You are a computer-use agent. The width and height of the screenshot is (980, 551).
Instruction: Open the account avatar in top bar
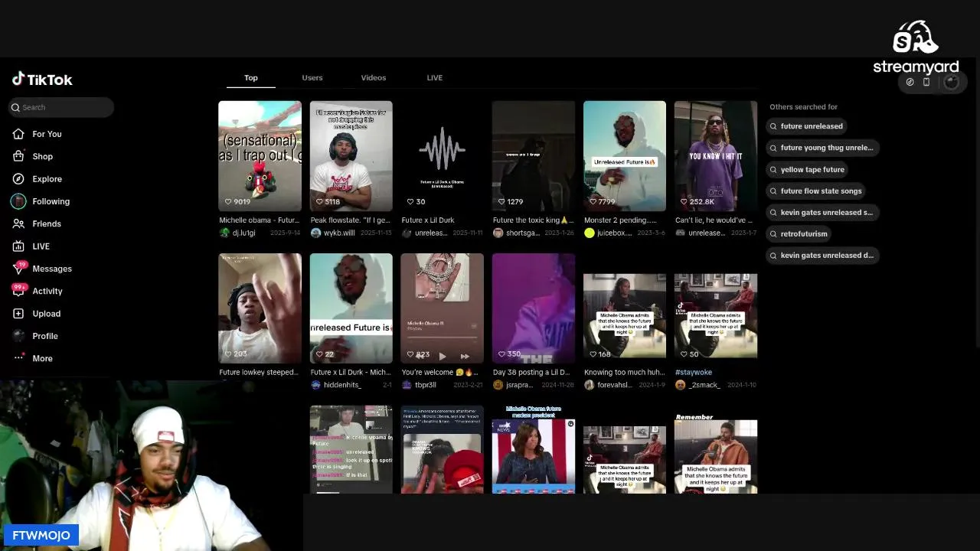951,82
